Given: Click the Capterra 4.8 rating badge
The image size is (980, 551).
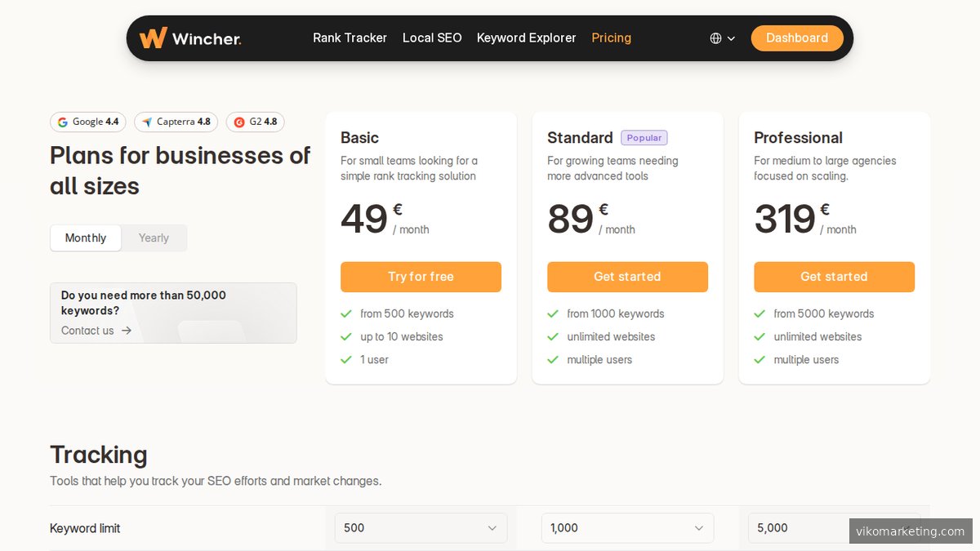Looking at the screenshot, I should tap(176, 122).
